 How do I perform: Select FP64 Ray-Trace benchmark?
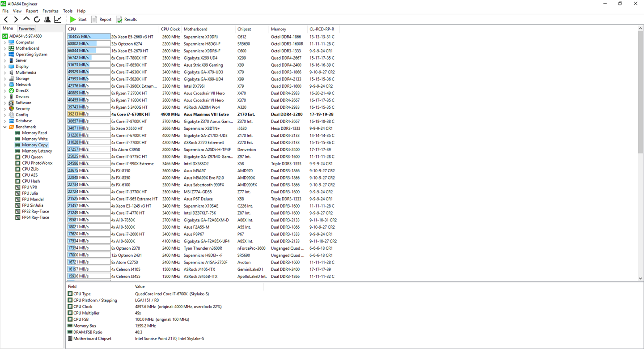(35, 217)
